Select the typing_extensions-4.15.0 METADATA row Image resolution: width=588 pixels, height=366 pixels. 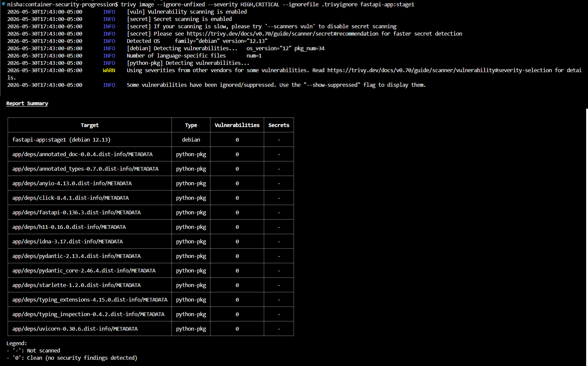[x=151, y=299]
